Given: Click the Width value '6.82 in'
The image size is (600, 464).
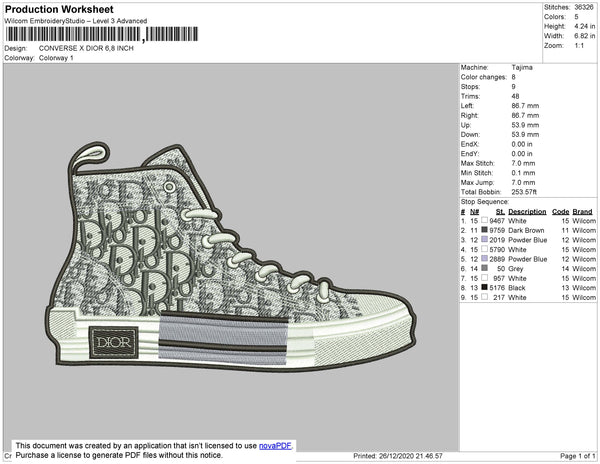Looking at the screenshot, I should pyautogui.click(x=585, y=36).
